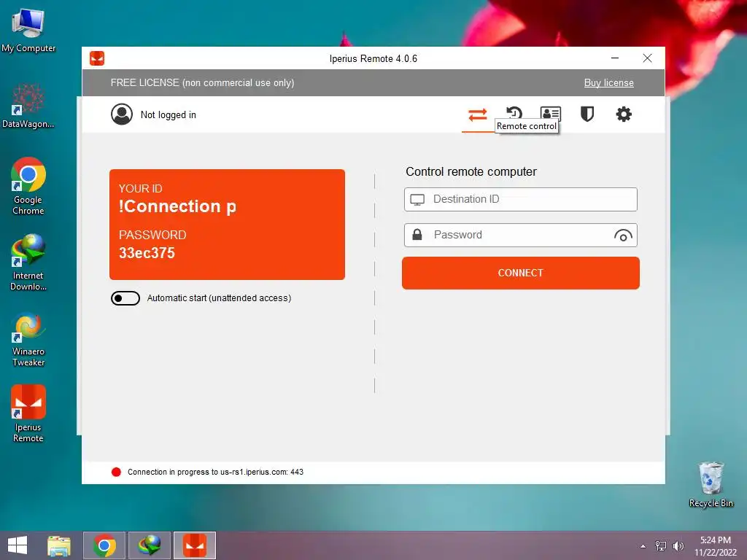Viewport: 747px width, 560px height.
Task: Select Google Chrome desktop shortcut
Action: (28, 186)
